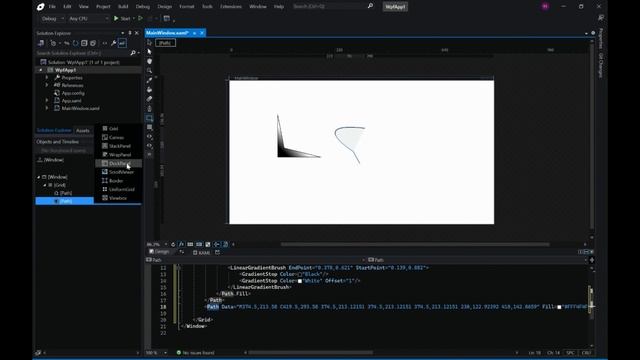The width and height of the screenshot is (640, 360).
Task: Open the Any CPU platform dropdown
Action: [x=88, y=18]
